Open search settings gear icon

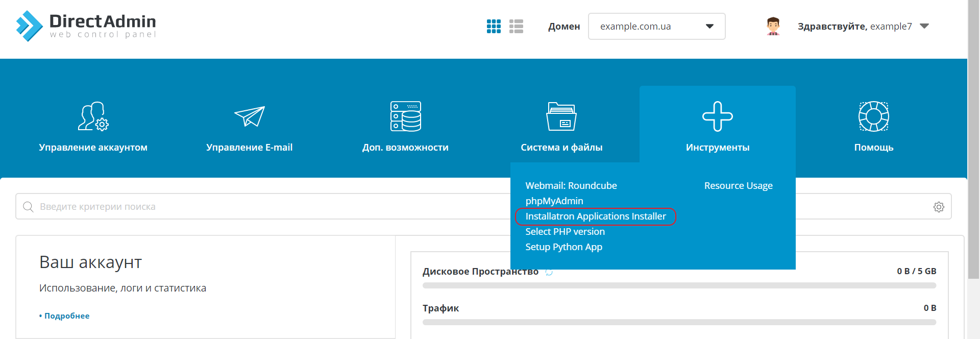[x=939, y=207]
